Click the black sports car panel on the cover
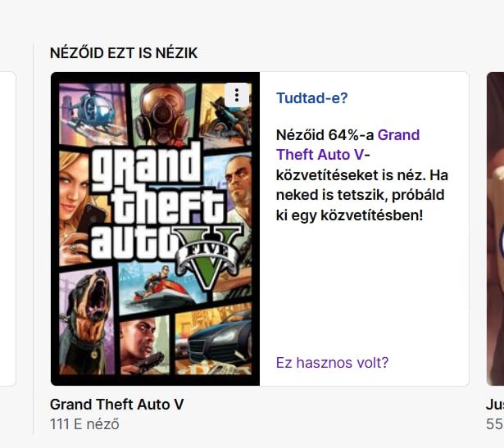The height and width of the screenshot is (448, 504). tap(214, 341)
